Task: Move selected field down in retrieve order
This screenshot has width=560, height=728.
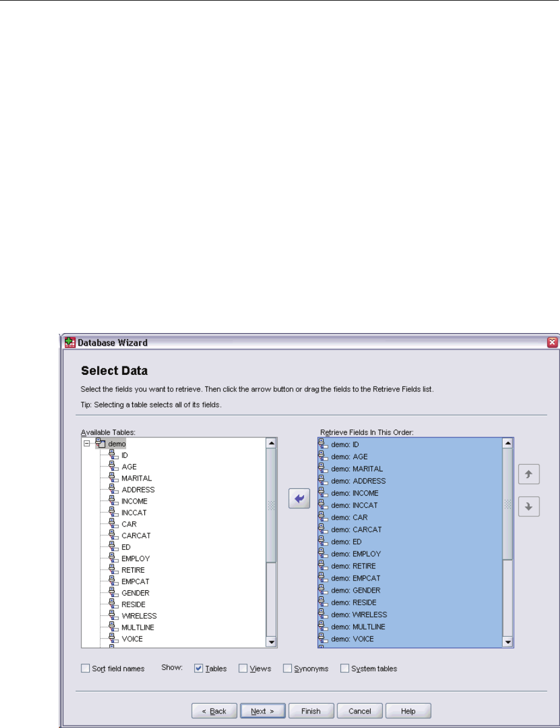Action: tap(528, 508)
